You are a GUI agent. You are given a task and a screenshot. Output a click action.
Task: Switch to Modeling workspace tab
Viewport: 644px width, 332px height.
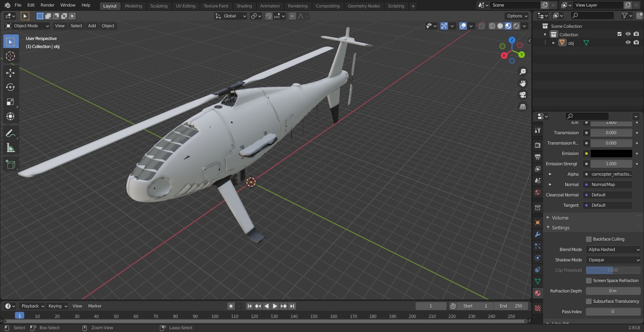pos(133,6)
